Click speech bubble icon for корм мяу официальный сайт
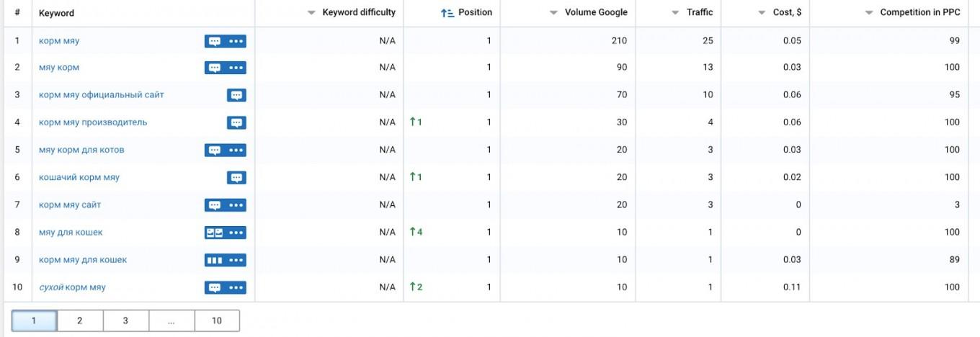The height and width of the screenshot is (337, 980). (x=236, y=95)
